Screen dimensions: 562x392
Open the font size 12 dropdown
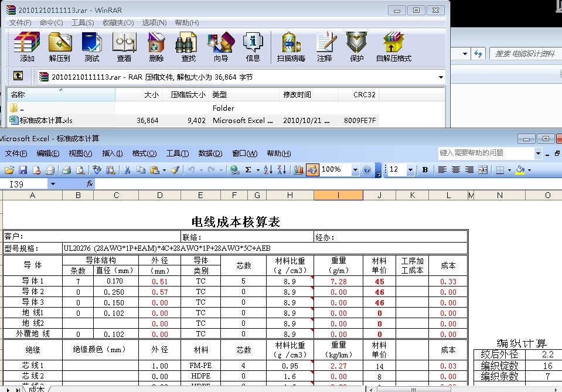coord(410,170)
